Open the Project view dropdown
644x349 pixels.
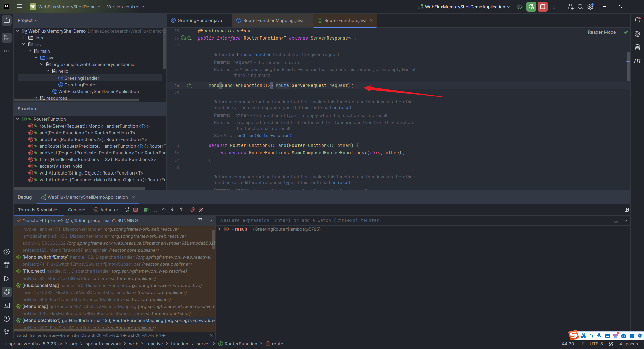pyautogui.click(x=28, y=20)
